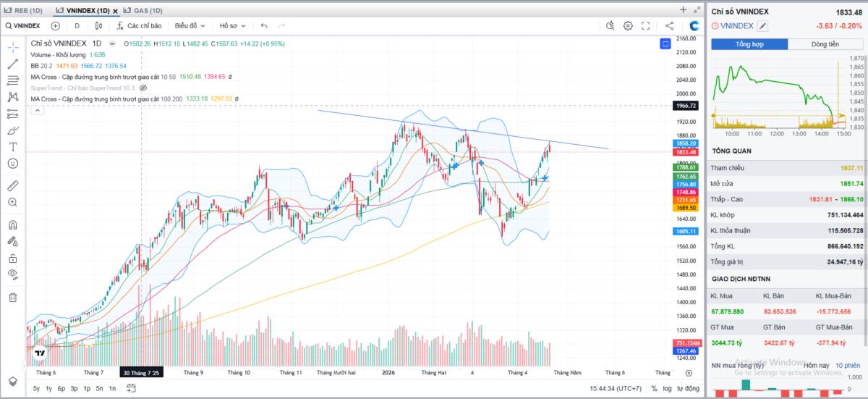Switch to the GAS (1D) tab
The width and height of the screenshot is (868, 399).
click(x=142, y=10)
